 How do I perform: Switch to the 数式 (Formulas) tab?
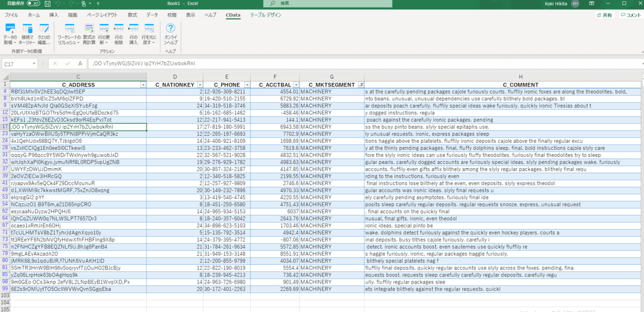pos(132,15)
